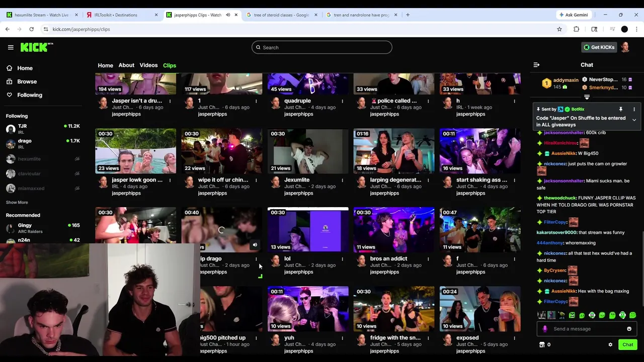Image resolution: width=644 pixels, height=362 pixels.
Task: Open Gingy recommended channel
Action: [x=43, y=228]
